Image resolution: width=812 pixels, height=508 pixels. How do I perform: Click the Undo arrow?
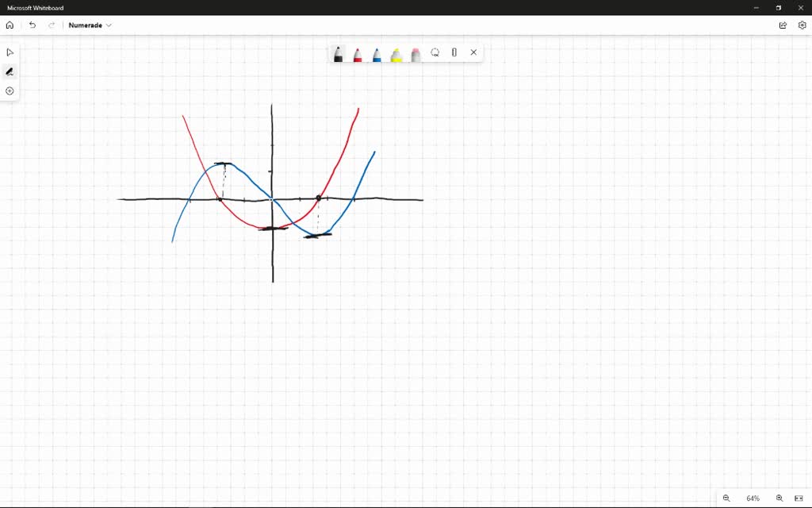click(x=32, y=25)
